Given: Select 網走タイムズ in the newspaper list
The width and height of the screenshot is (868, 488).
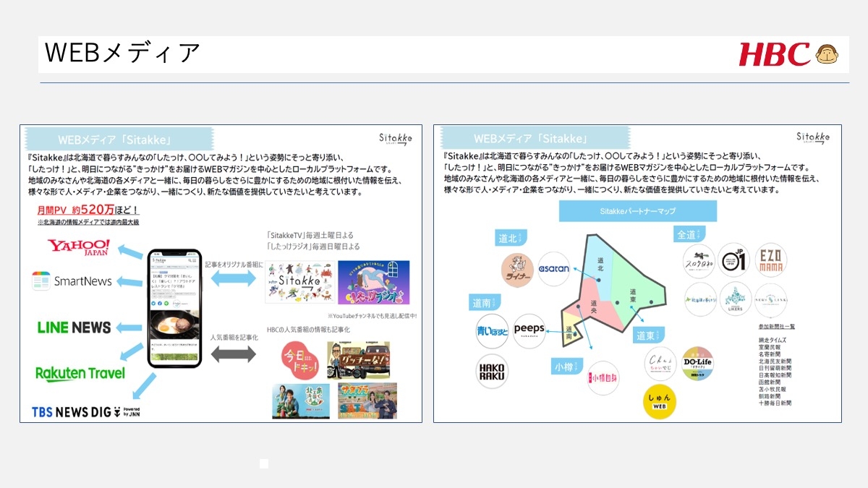Looking at the screenshot, I should pos(773,341).
